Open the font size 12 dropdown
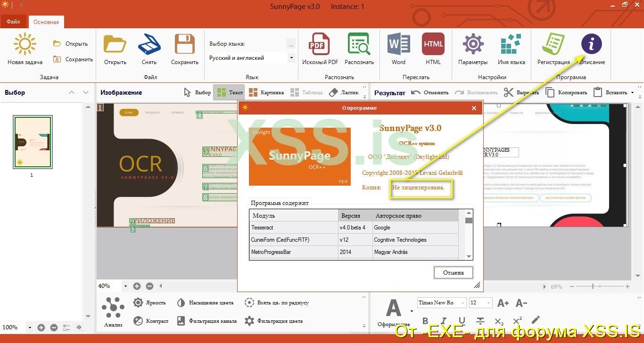Viewport: 644px width, 343px height. click(x=489, y=303)
